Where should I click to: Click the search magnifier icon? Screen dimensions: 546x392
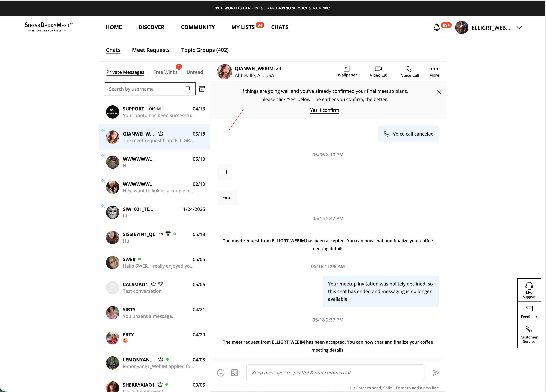coord(188,89)
